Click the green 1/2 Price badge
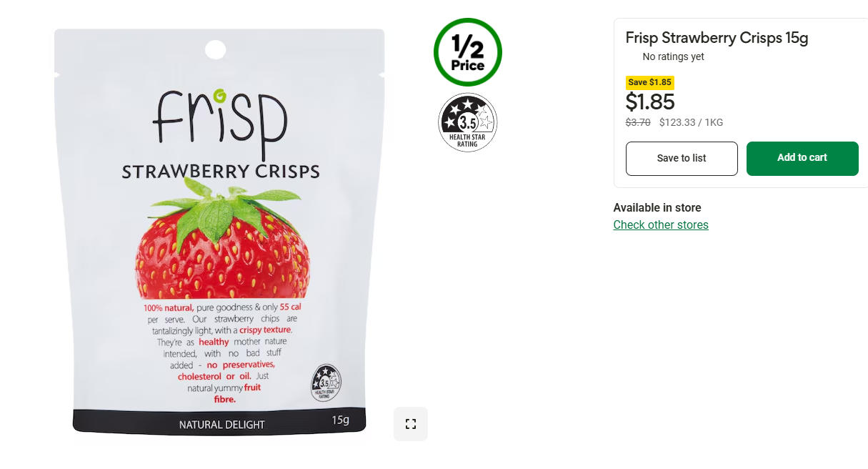 click(x=468, y=52)
